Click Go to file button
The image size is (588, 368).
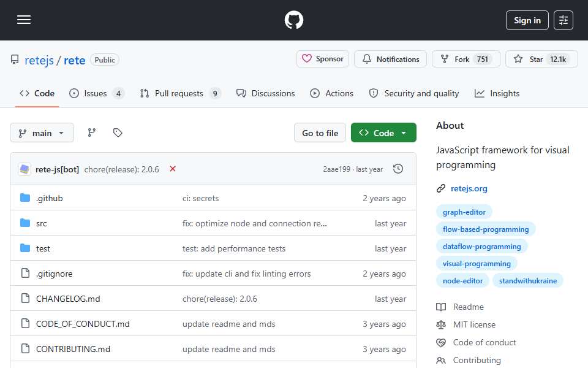pyautogui.click(x=320, y=133)
